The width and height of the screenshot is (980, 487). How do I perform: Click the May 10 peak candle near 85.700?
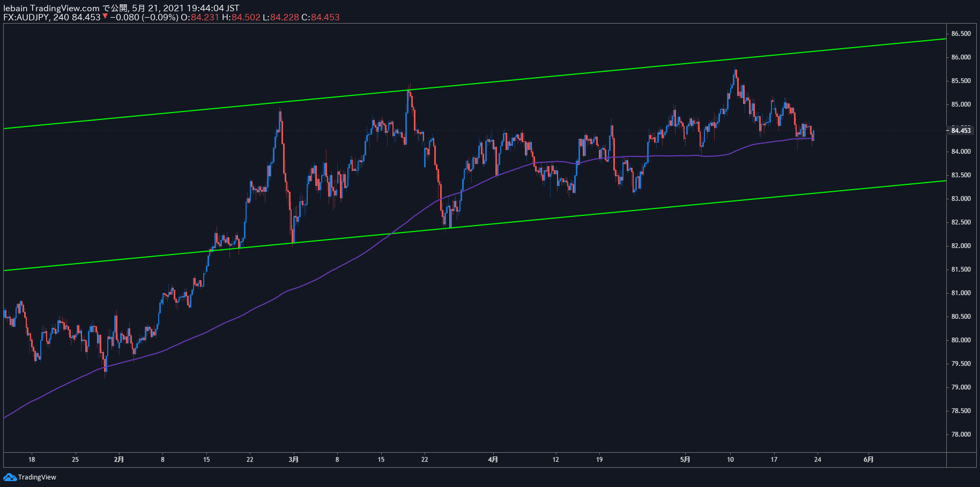pyautogui.click(x=736, y=75)
